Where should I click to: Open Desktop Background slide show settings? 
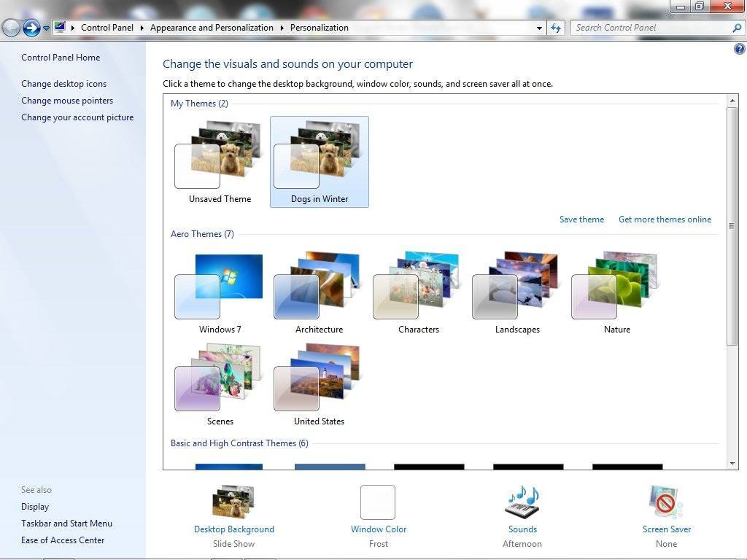coord(233,502)
